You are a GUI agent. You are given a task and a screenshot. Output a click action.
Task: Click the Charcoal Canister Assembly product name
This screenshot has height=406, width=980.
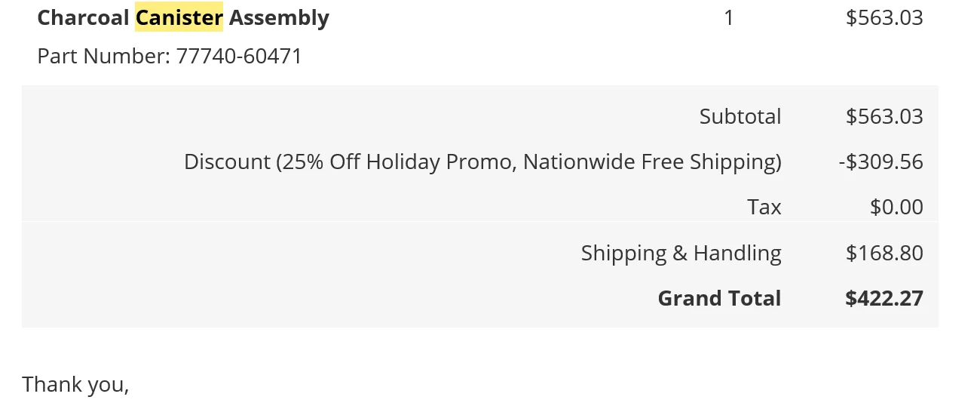[183, 17]
